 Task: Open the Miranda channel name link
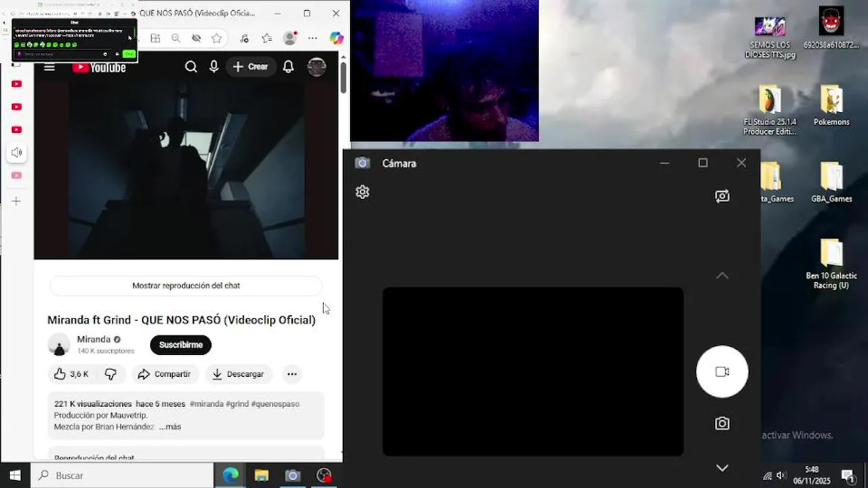click(94, 340)
